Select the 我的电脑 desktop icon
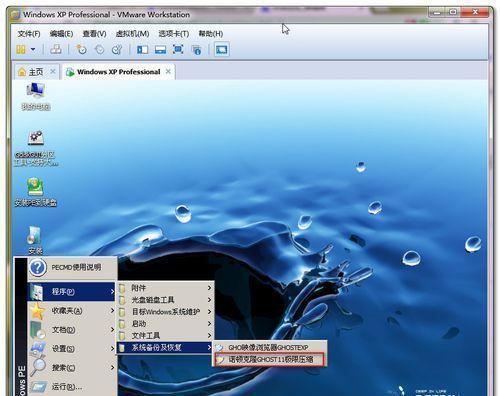This screenshot has width=500, height=396. point(36,96)
